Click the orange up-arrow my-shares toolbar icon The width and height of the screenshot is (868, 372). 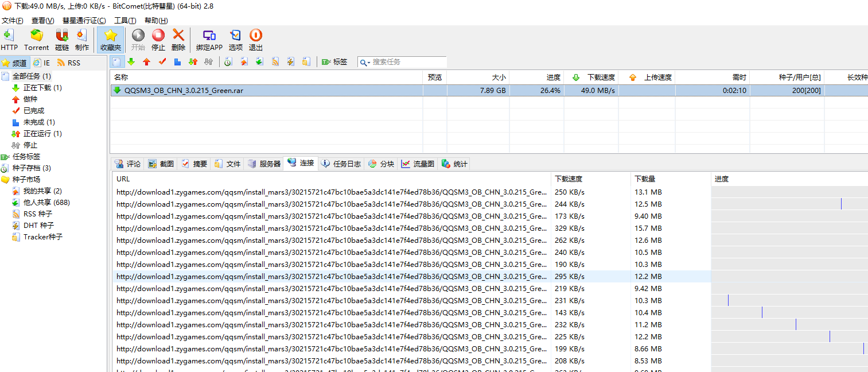[x=244, y=61]
